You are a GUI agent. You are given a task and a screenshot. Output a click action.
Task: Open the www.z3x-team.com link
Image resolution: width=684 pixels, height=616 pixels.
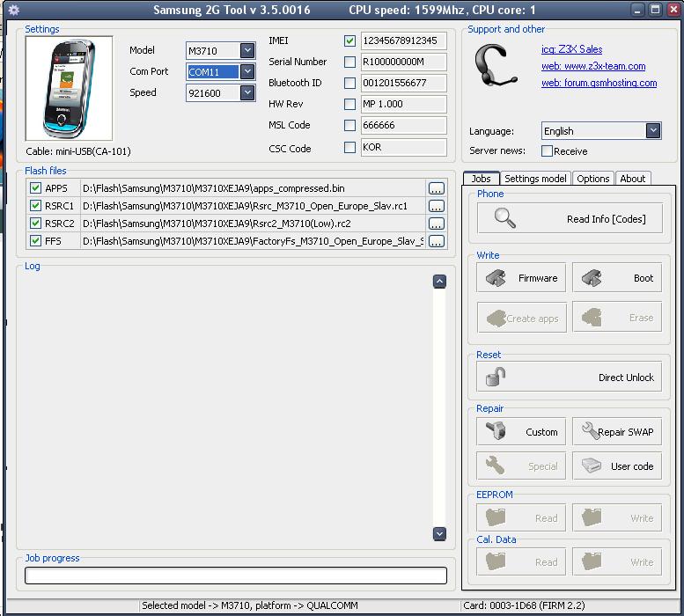point(593,66)
